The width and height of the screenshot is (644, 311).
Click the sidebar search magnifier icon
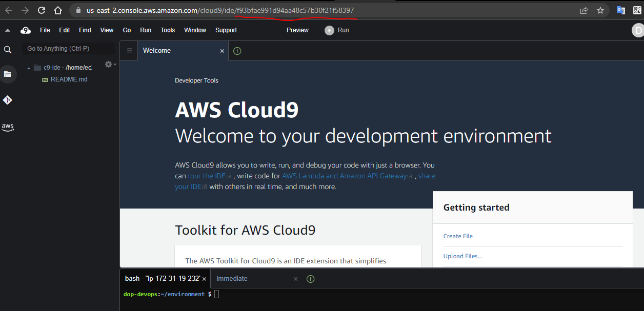pyautogui.click(x=7, y=50)
